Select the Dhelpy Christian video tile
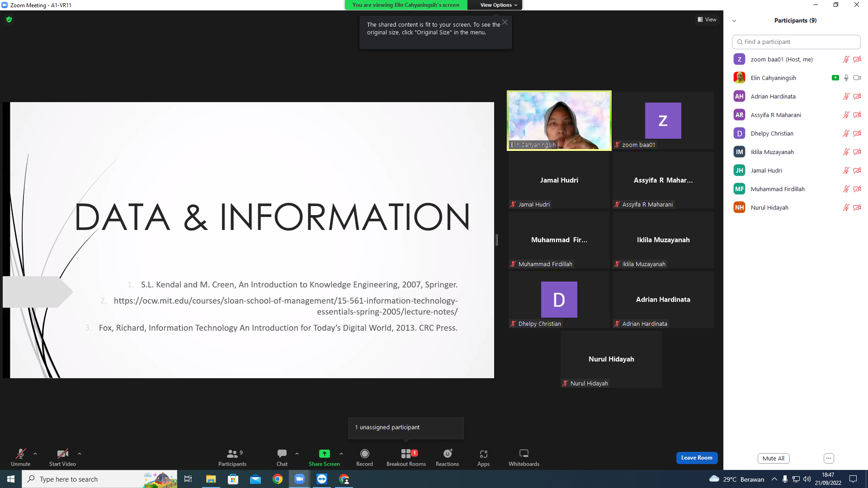Viewport: 868px width, 488px height. pyautogui.click(x=559, y=300)
